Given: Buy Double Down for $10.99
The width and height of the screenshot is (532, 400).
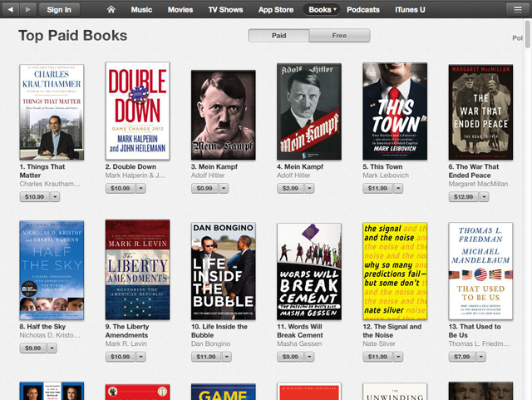Looking at the screenshot, I should (x=121, y=189).
